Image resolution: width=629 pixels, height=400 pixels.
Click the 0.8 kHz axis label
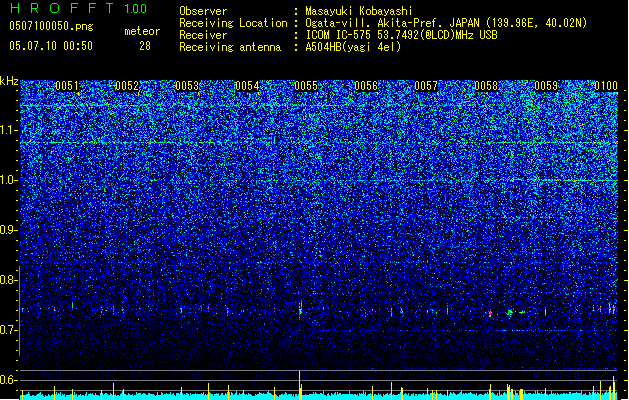9,280
